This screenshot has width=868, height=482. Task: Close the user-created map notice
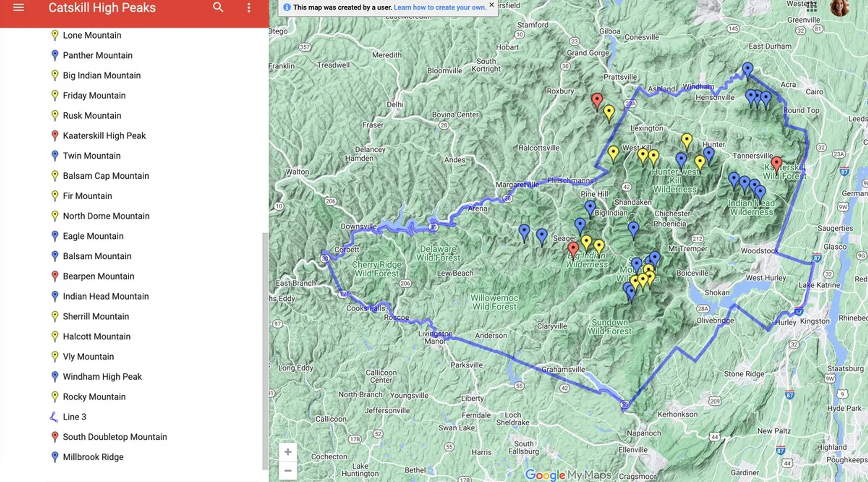tap(491, 5)
